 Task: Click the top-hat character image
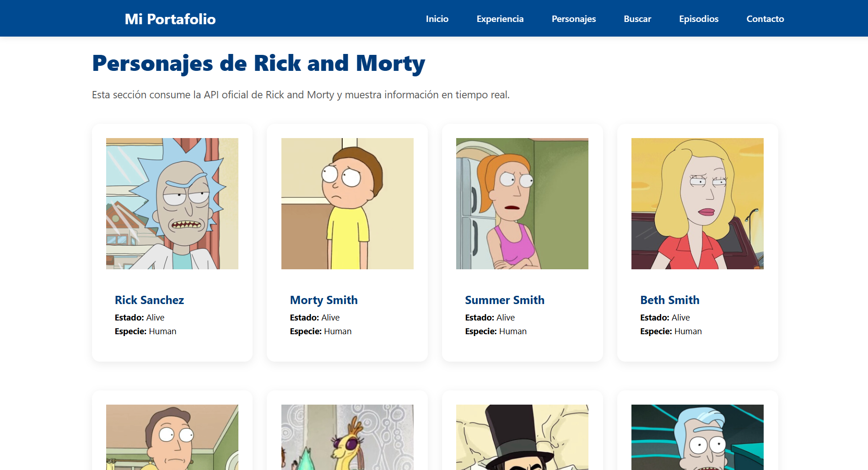click(x=522, y=437)
